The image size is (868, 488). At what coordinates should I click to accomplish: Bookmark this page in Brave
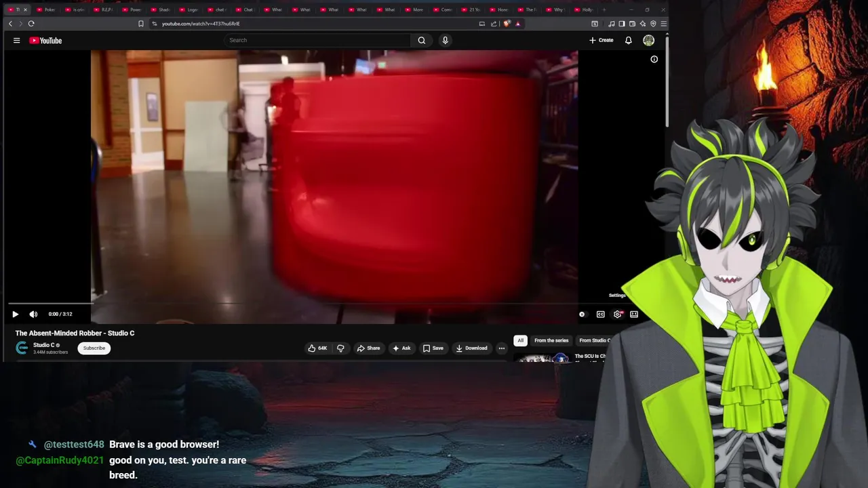(141, 24)
